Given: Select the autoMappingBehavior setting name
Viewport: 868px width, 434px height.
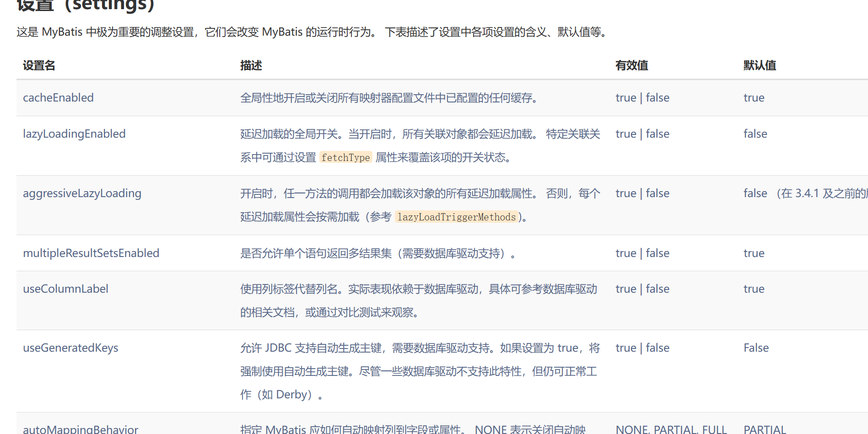Looking at the screenshot, I should click(81, 429).
